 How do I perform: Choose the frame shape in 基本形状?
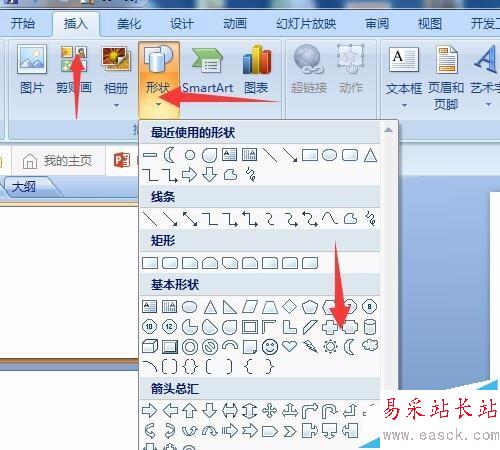point(250,327)
